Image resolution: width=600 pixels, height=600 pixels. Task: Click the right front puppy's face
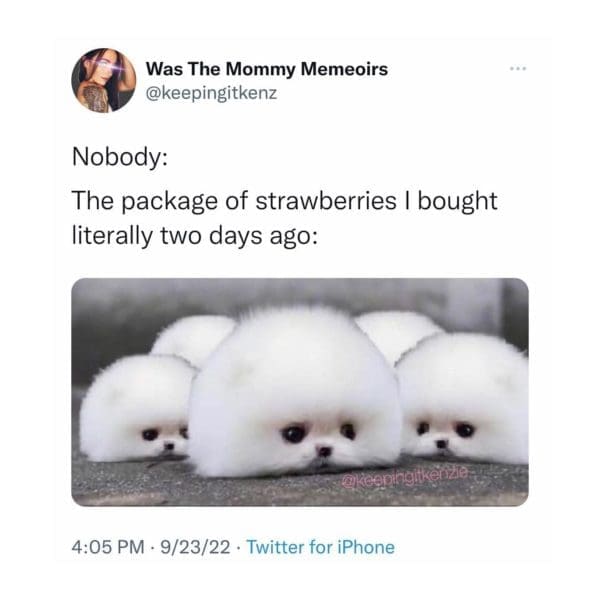pos(444,434)
